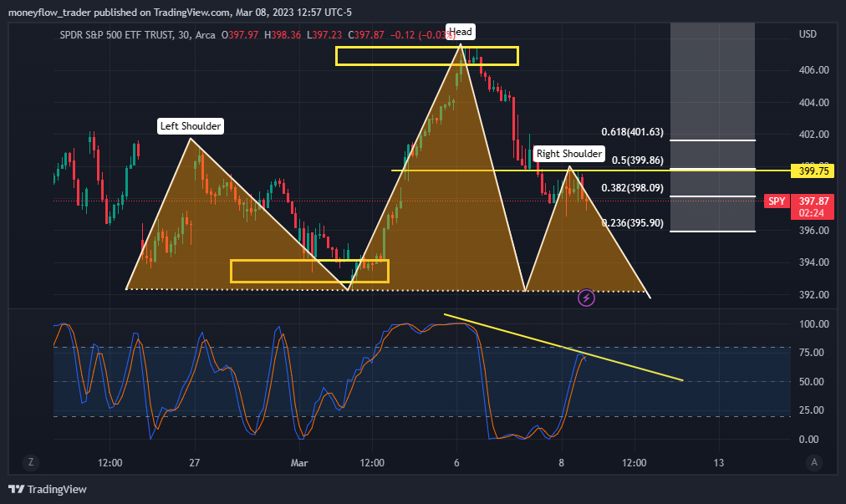The height and width of the screenshot is (504, 846).
Task: Click the 27 date on time axis
Action: 194,463
